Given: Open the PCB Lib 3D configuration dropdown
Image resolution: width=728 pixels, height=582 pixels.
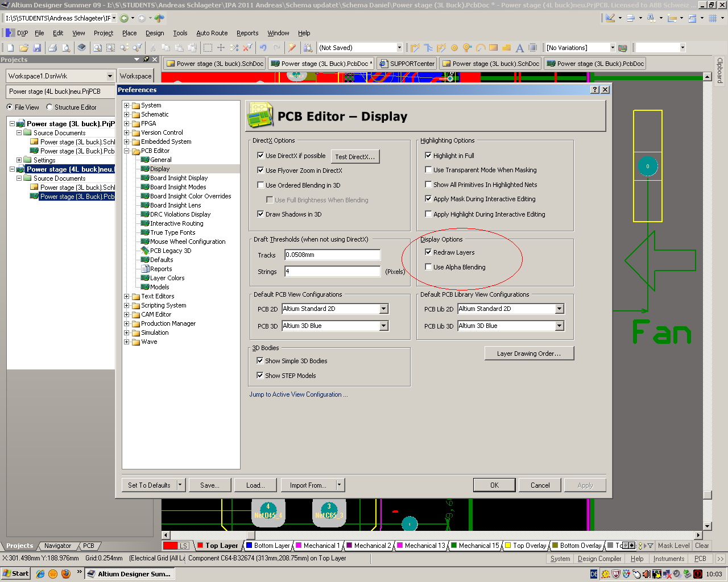Looking at the screenshot, I should (x=560, y=326).
